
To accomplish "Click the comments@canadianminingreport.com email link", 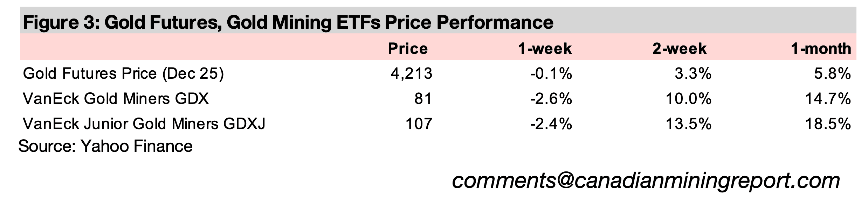I will point(646,181).
